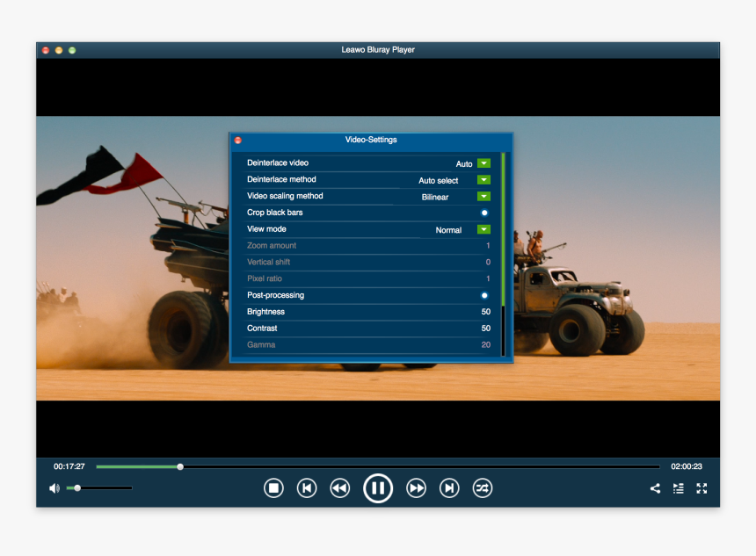Select the Brightness row
The image size is (756, 556).
point(368,312)
